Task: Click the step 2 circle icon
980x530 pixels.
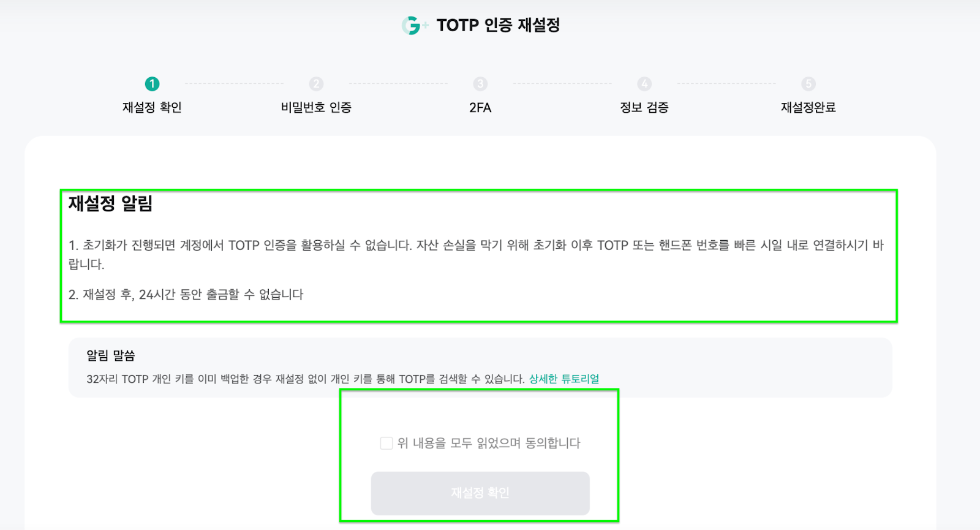Action: click(x=316, y=84)
